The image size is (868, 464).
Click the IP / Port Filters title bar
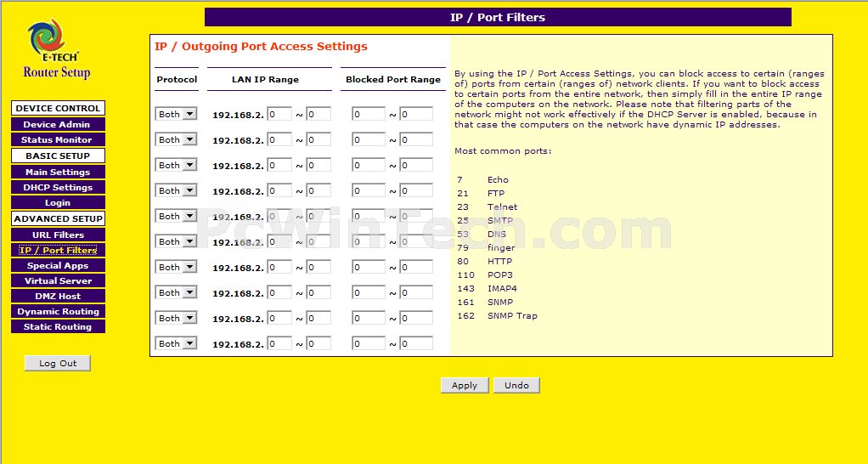tap(498, 17)
